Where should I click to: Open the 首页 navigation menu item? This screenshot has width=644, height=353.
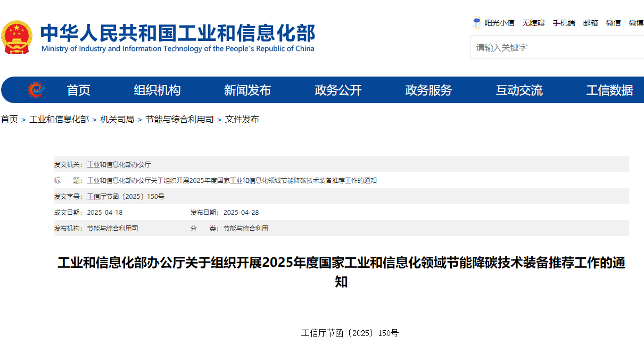pyautogui.click(x=79, y=90)
